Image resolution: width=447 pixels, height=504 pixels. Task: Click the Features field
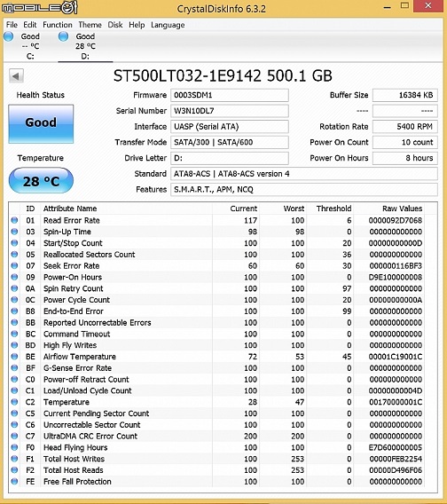coord(304,190)
